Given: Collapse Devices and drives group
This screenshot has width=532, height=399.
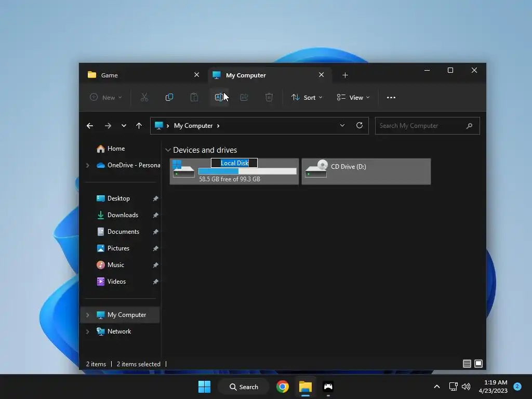Looking at the screenshot, I should tap(168, 150).
